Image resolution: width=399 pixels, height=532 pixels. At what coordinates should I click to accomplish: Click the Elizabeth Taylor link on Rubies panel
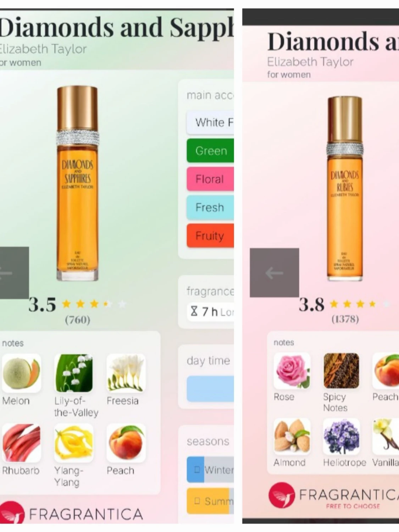(310, 62)
